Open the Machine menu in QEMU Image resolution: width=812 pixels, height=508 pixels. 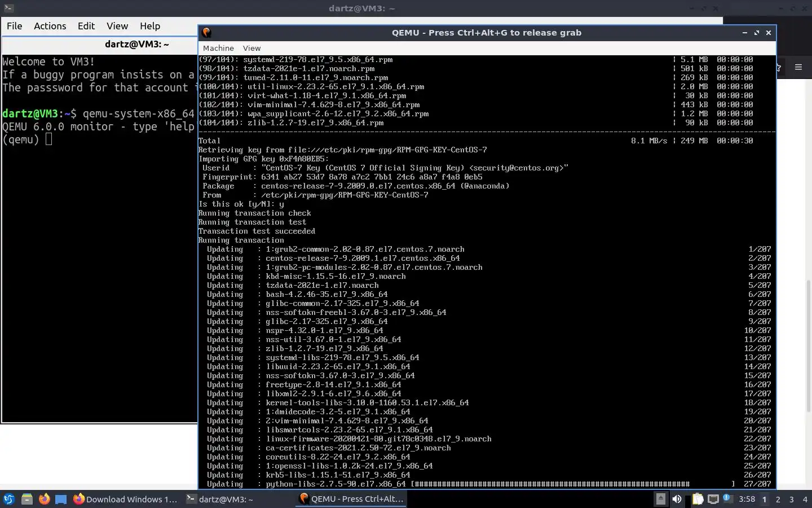(x=218, y=48)
